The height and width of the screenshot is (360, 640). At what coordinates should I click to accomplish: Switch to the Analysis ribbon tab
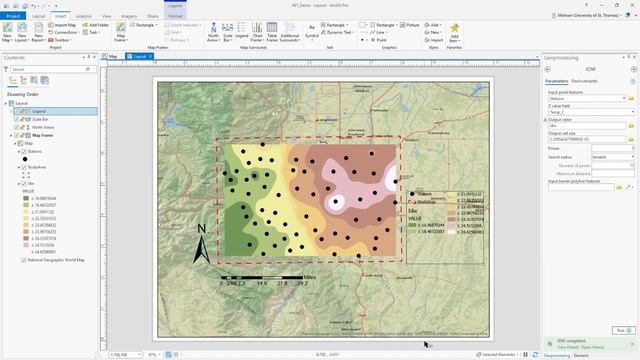pos(84,16)
